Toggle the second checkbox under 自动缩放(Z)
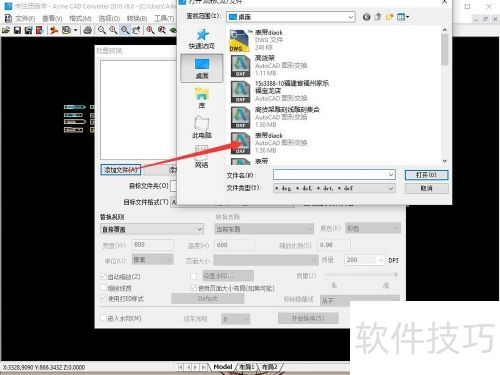500x375 pixels. (x=104, y=288)
